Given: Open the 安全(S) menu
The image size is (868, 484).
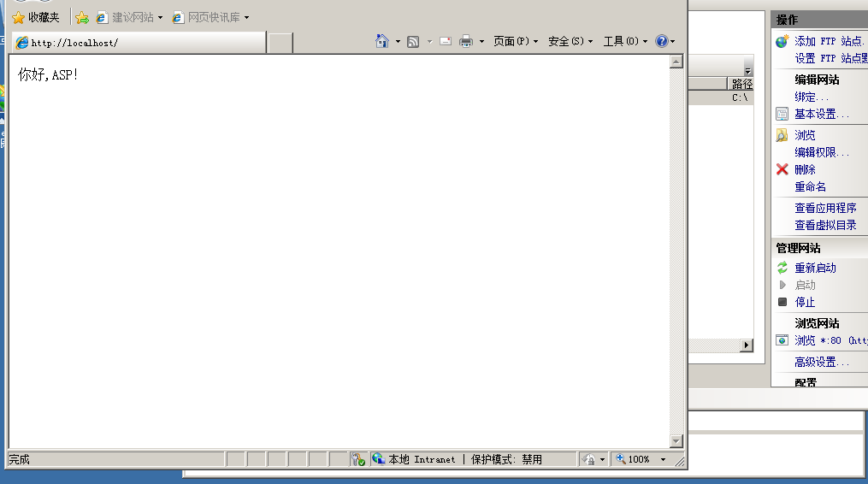Looking at the screenshot, I should (570, 41).
